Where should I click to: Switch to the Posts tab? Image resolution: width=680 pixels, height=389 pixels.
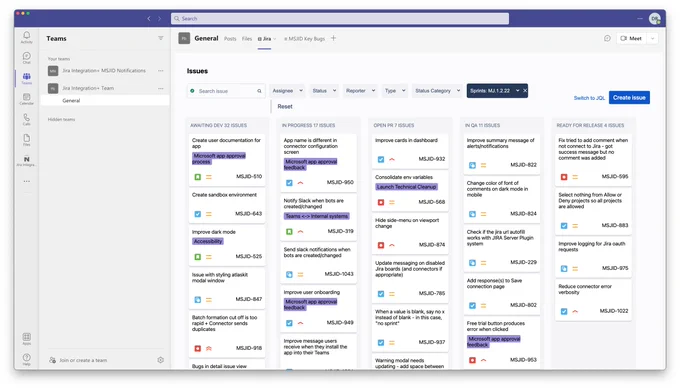click(230, 39)
